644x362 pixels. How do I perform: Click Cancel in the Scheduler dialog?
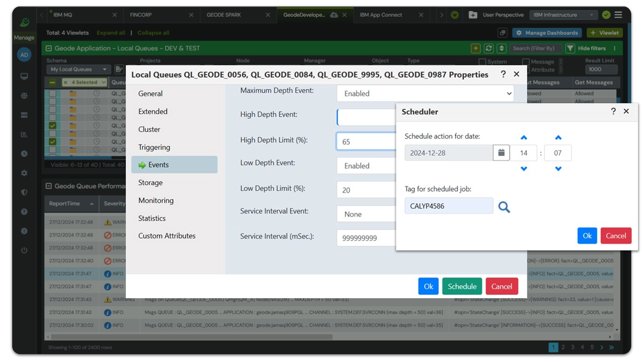(x=616, y=236)
